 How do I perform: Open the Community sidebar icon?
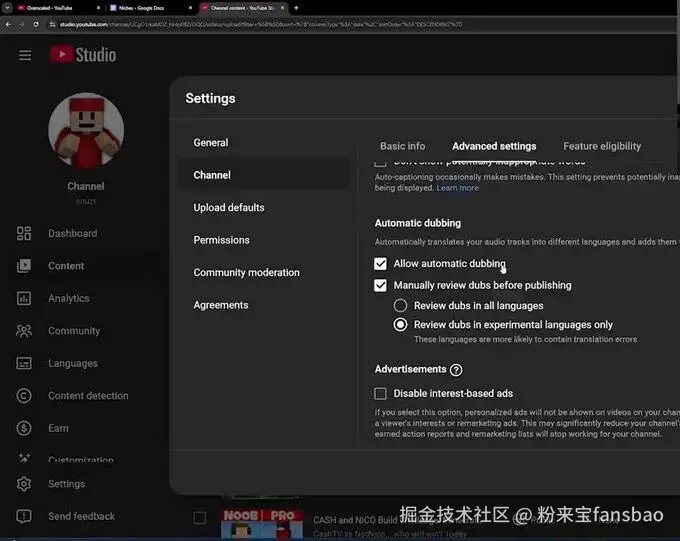pyautogui.click(x=24, y=331)
